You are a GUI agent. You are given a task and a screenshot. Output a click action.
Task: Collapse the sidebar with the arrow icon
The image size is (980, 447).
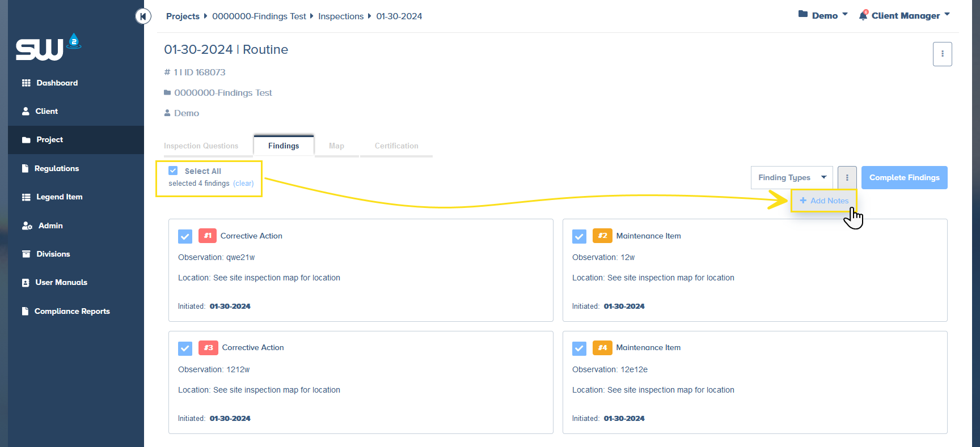click(x=143, y=16)
